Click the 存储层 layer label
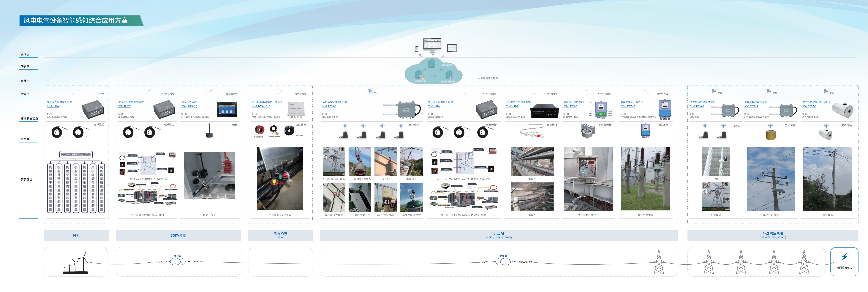Image resolution: width=868 pixels, height=292 pixels. tap(25, 81)
